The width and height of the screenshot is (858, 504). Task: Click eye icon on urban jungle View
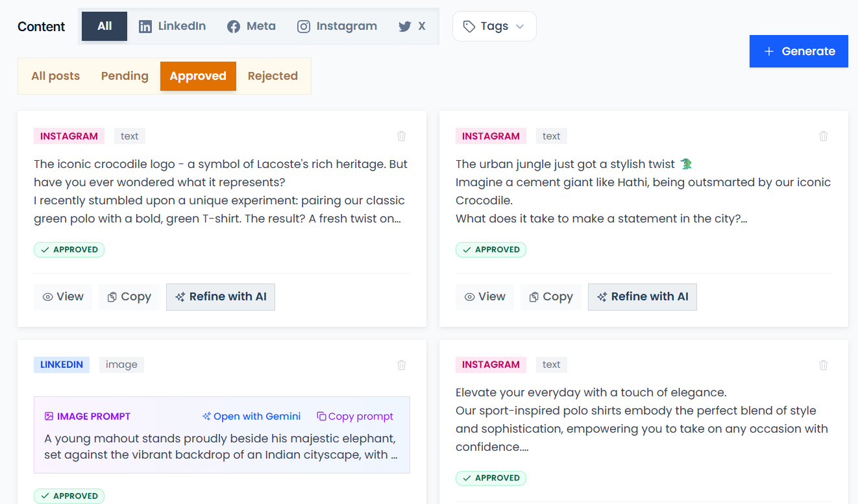tap(469, 297)
